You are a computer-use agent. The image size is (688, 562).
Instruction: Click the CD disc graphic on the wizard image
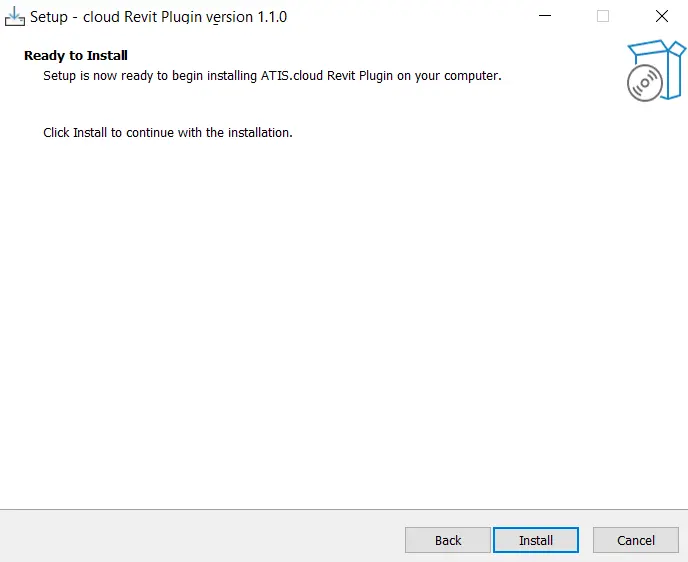(x=645, y=83)
